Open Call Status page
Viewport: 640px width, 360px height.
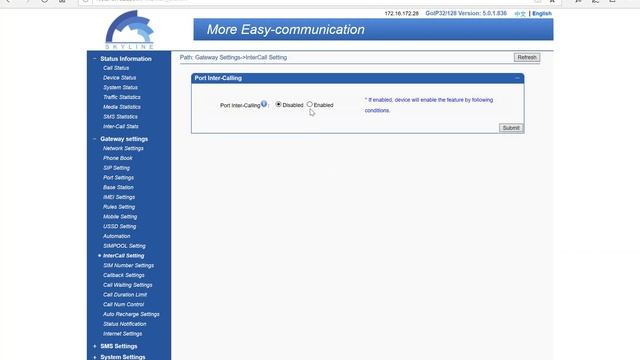[x=116, y=68]
